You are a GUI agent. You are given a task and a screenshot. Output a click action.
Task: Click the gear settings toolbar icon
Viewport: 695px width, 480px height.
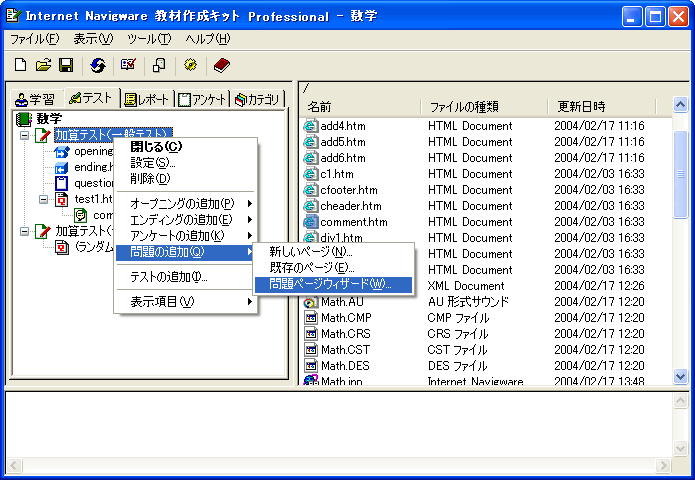coord(190,66)
